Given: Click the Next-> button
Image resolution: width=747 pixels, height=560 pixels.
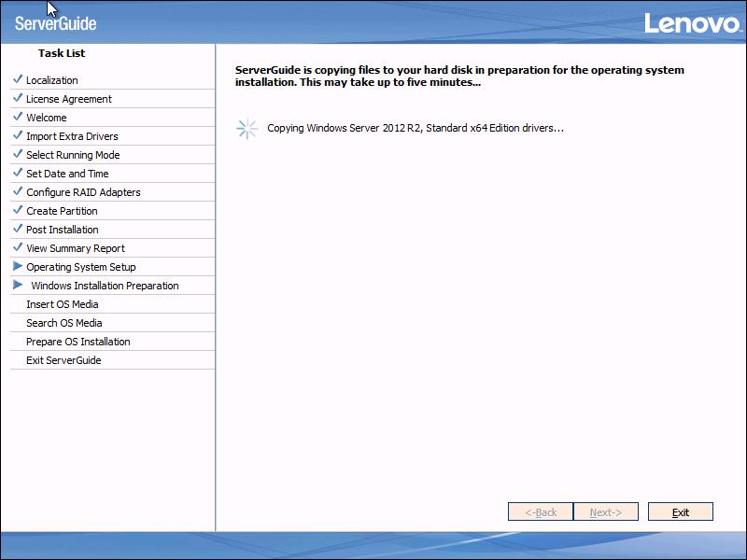Looking at the screenshot, I should tap(605, 511).
